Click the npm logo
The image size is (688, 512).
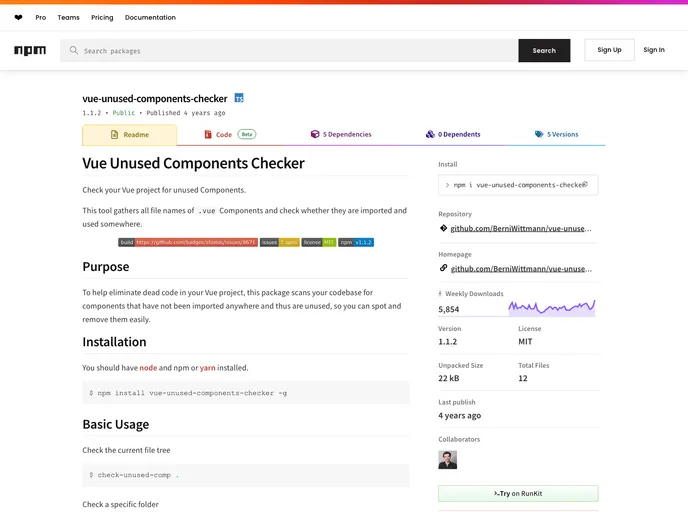click(x=30, y=50)
